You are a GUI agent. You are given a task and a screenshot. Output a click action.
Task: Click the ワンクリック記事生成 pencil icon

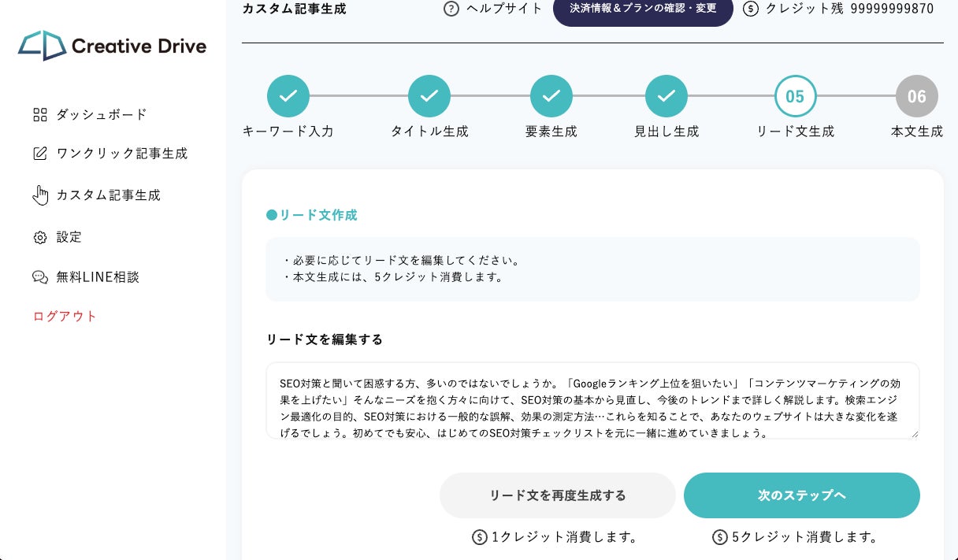(x=40, y=154)
